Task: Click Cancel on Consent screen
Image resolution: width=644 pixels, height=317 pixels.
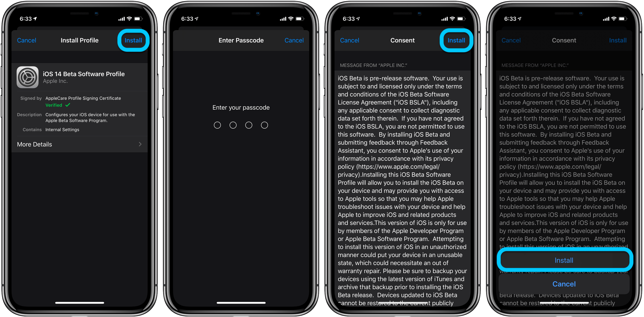Action: pos(350,40)
